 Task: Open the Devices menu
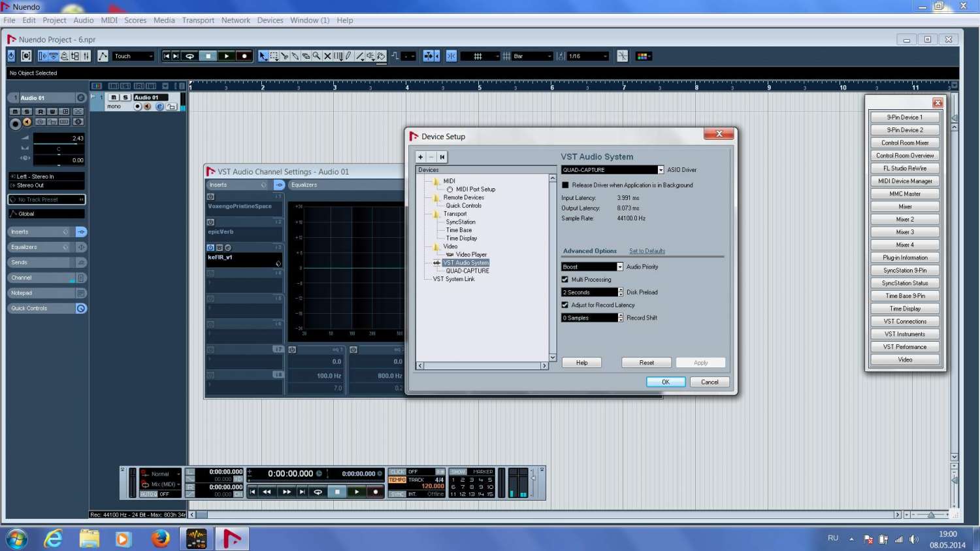click(x=270, y=20)
